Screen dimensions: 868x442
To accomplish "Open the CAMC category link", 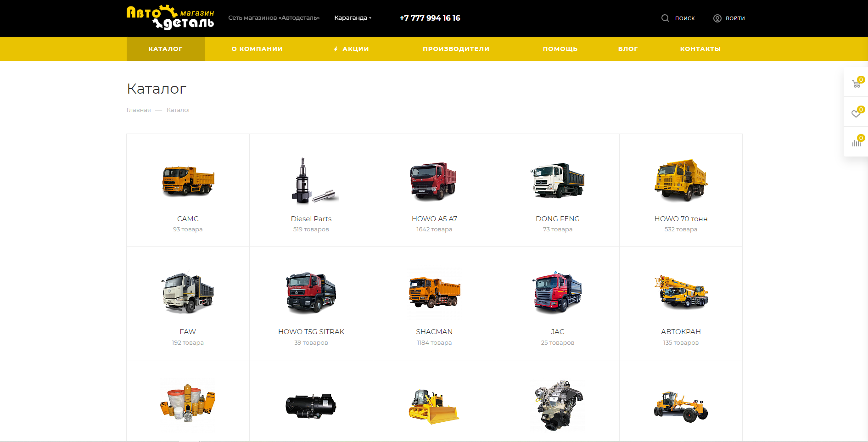I will click(x=188, y=219).
